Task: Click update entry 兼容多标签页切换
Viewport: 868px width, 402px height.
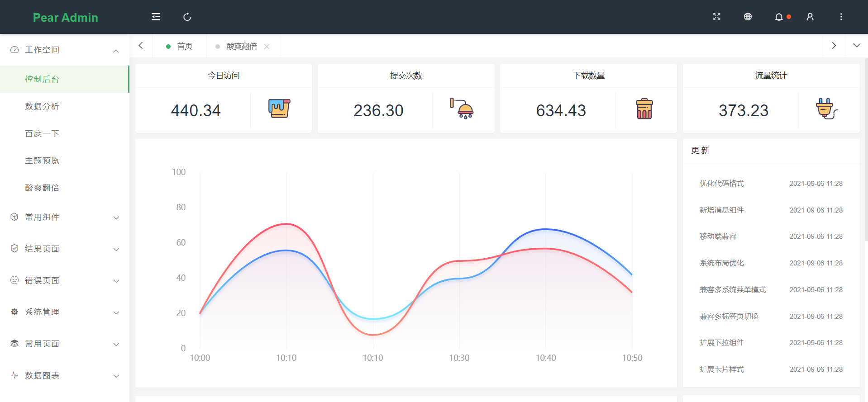Action: (x=729, y=316)
